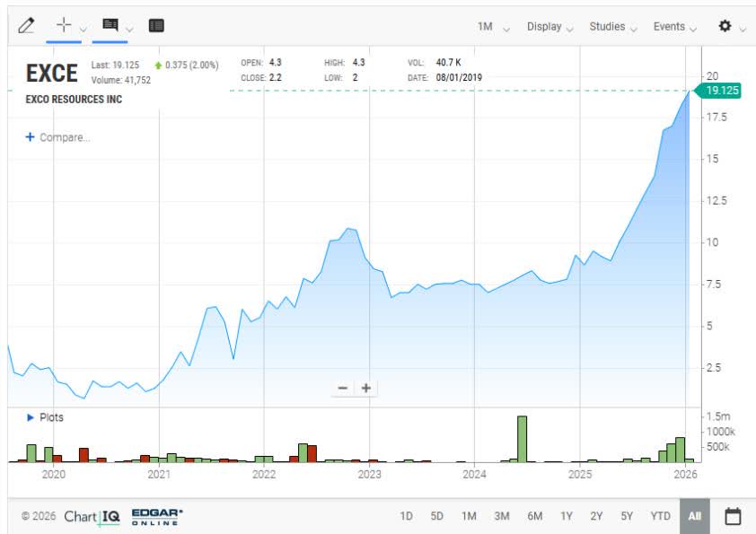Zoom out with the minus button
Screen dimensions: 756x534
tap(343, 388)
